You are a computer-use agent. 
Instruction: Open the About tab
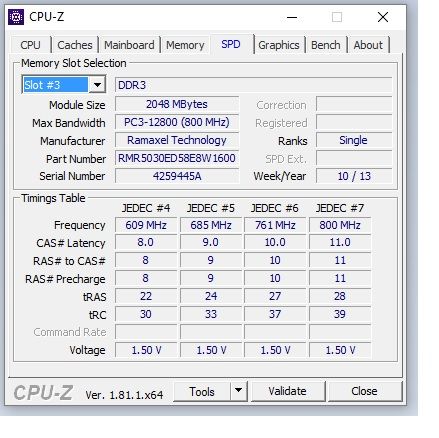click(x=368, y=45)
